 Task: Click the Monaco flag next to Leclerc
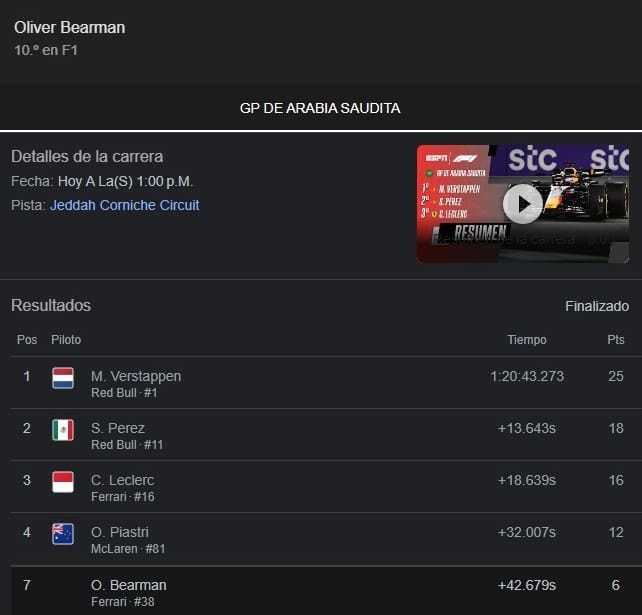click(x=63, y=482)
